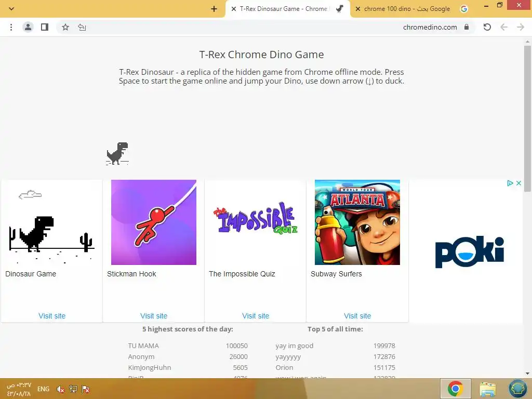
Task: Click the T-Rex dinosaur in game canvas
Action: [117, 153]
